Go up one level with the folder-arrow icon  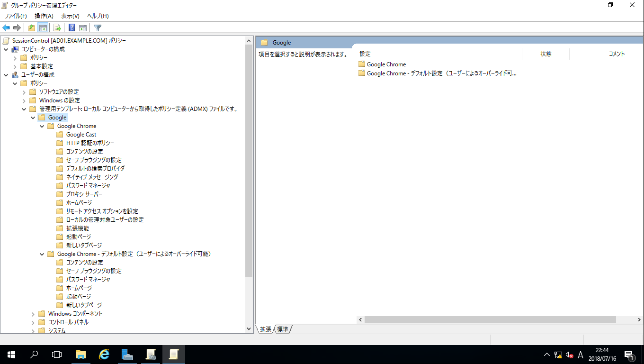32,28
